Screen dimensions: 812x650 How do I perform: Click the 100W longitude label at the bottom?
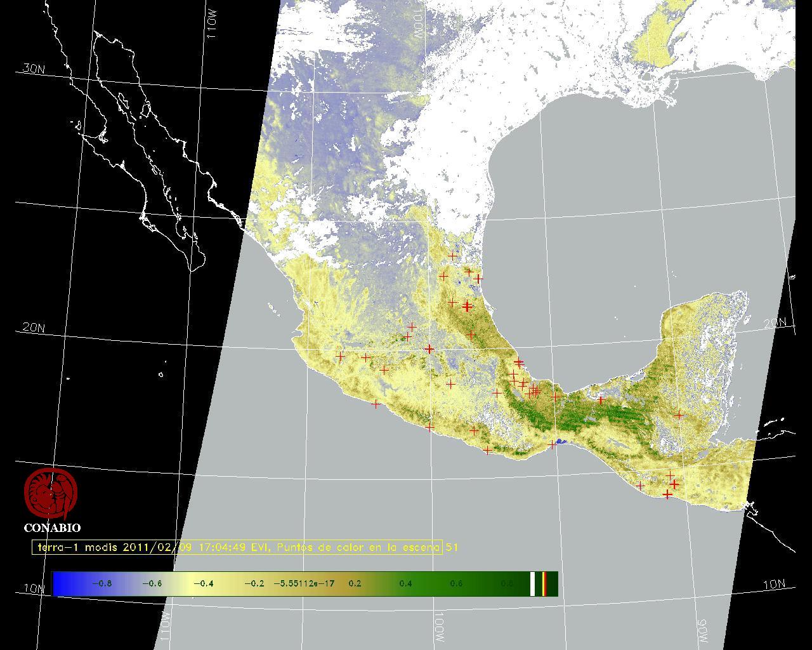440,628
